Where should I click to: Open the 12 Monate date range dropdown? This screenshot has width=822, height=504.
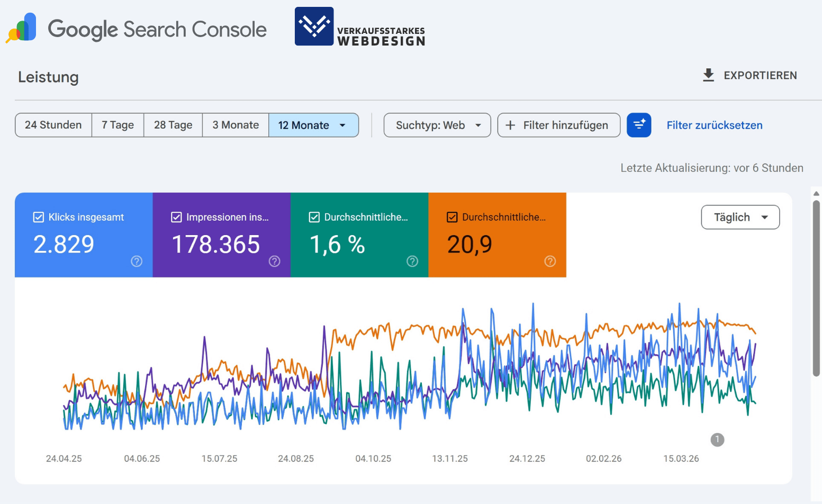tap(314, 125)
